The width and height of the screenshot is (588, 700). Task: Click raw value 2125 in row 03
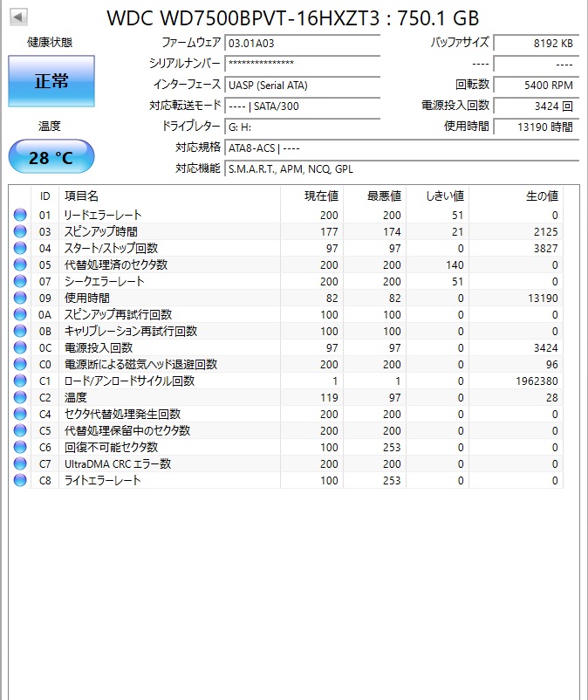(546, 231)
